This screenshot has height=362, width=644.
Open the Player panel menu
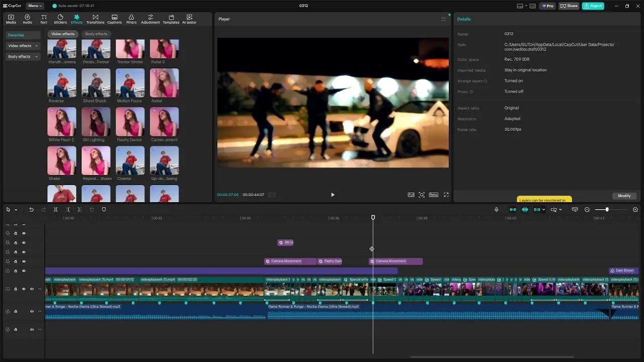click(x=443, y=19)
